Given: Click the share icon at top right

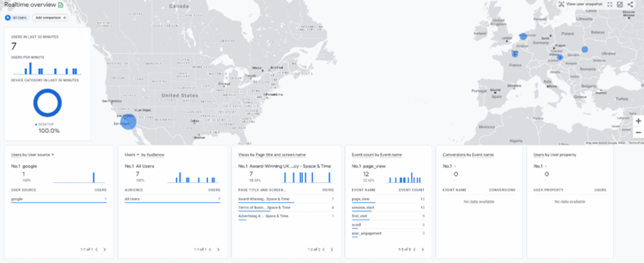Looking at the screenshot, I should (630, 5).
